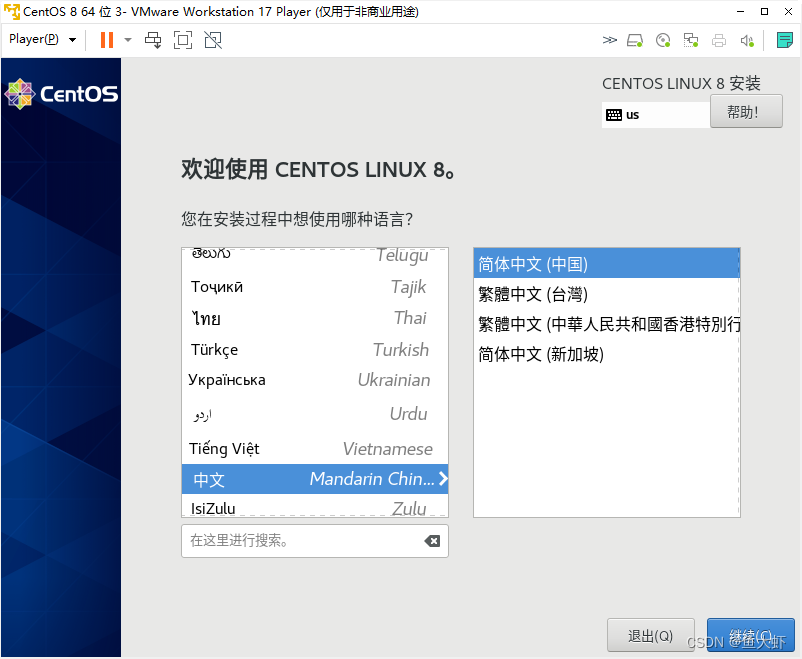Choose 简体中文 (中国) locale
This screenshot has height=659, width=802.
(607, 264)
